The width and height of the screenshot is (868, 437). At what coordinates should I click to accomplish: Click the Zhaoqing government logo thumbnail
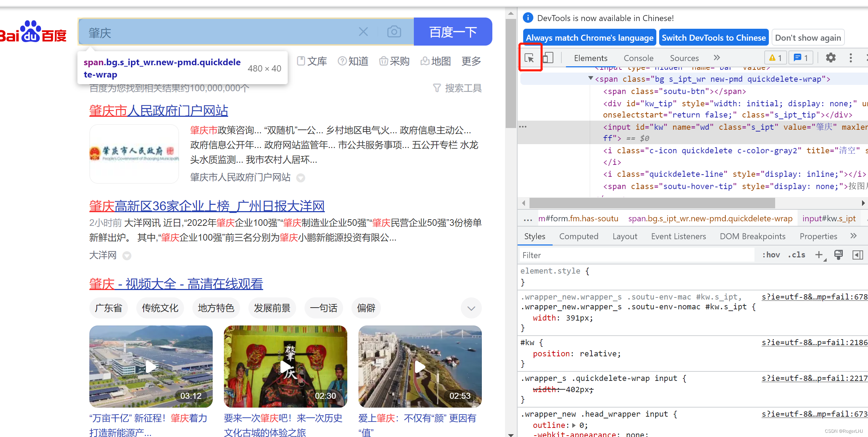(x=134, y=154)
